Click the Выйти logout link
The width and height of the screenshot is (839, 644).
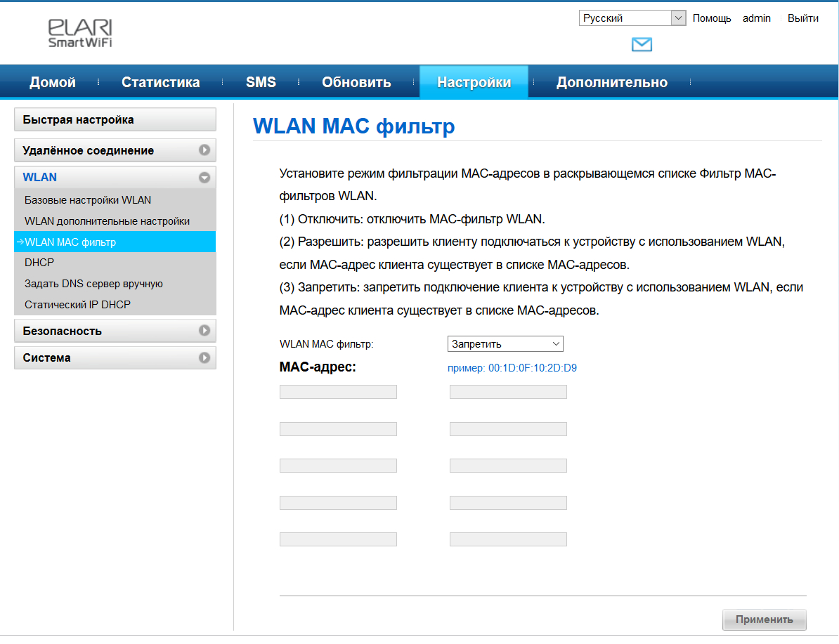802,18
